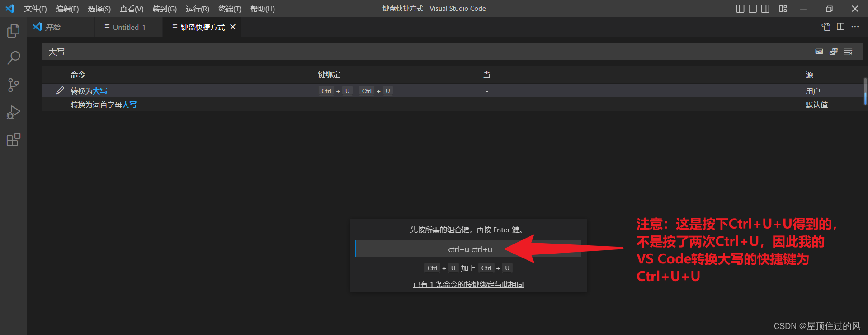Open the Extensions view

click(x=14, y=139)
